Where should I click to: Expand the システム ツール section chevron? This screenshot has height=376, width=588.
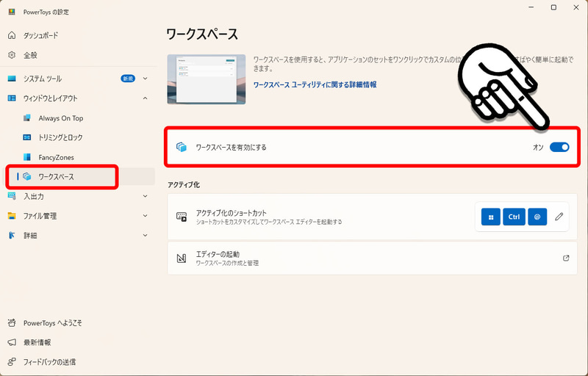pos(145,79)
